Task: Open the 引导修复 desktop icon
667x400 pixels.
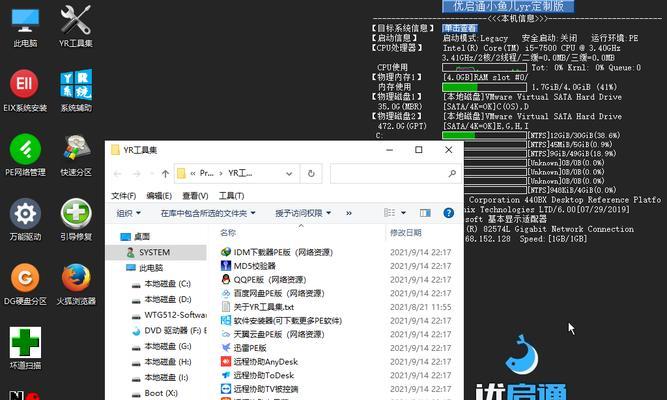Action: click(x=76, y=220)
